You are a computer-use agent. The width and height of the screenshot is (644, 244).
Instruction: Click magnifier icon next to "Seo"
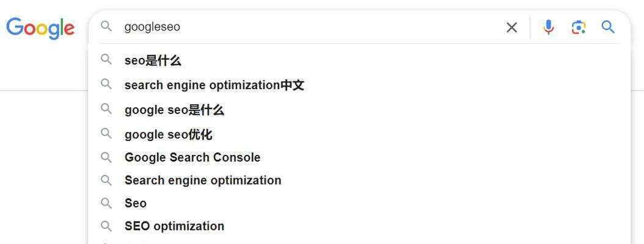(106, 203)
